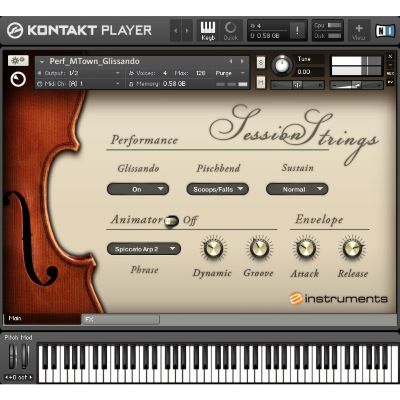Screen dimensions: 400x400
Task: Click the Midi Ch icon
Action: [x=39, y=84]
